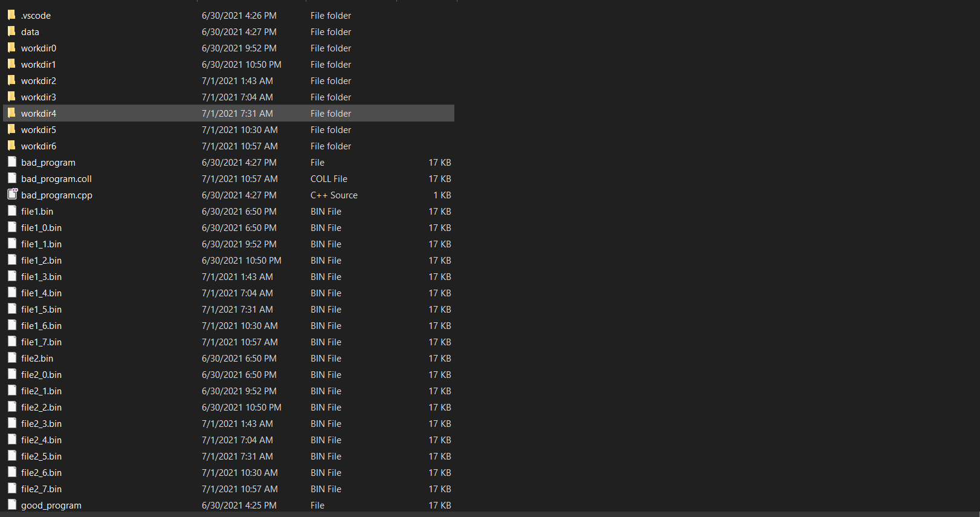980x517 pixels.
Task: Click the file2.bin file icon
Action: pos(12,357)
